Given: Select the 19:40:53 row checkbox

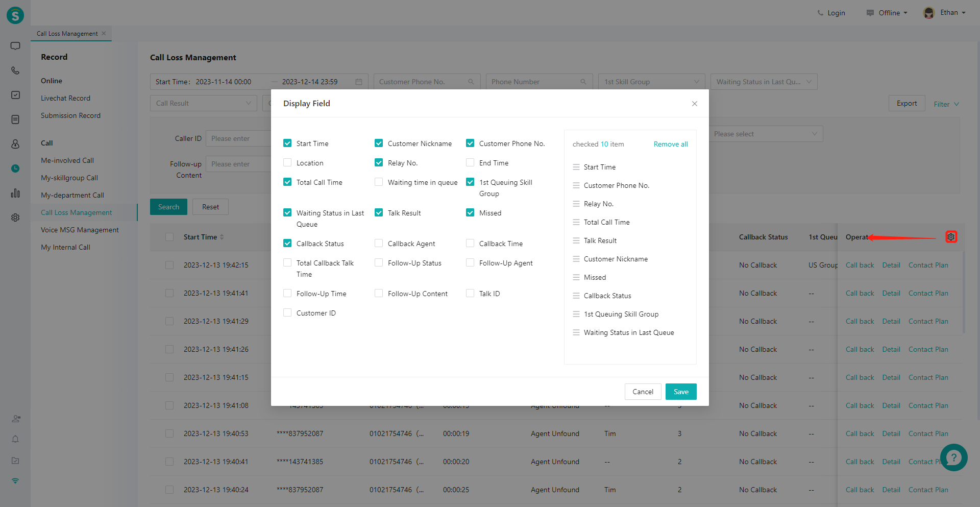Looking at the screenshot, I should tap(169, 433).
